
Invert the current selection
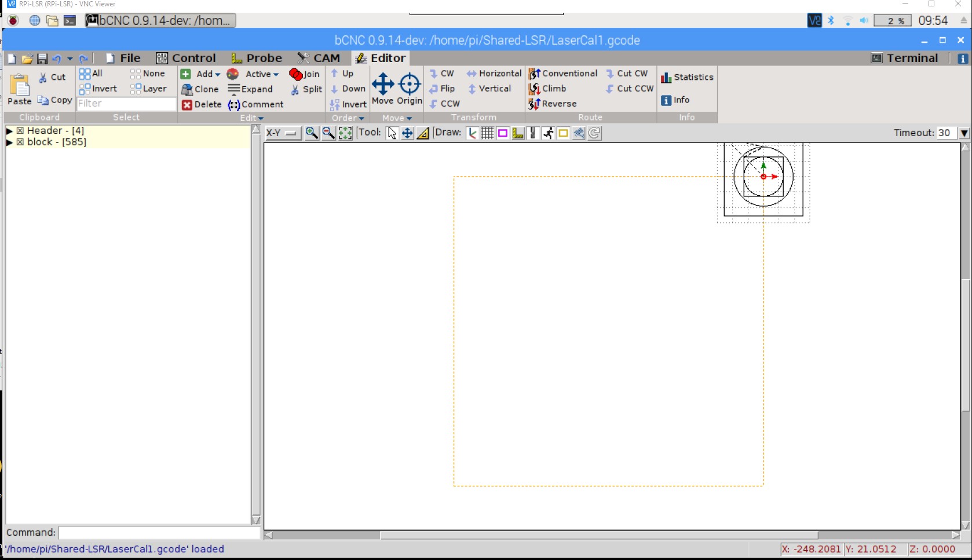[x=98, y=89]
